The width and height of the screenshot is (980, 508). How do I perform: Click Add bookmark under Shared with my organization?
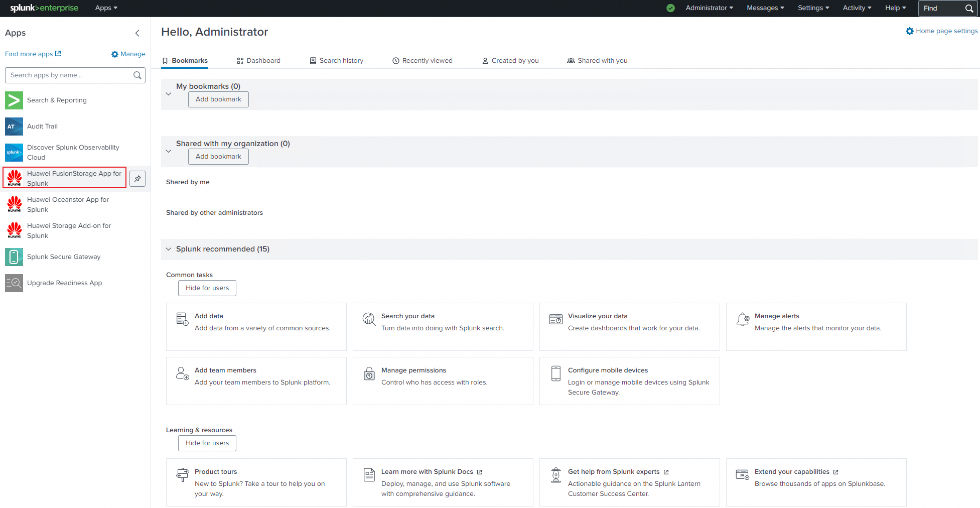(218, 157)
